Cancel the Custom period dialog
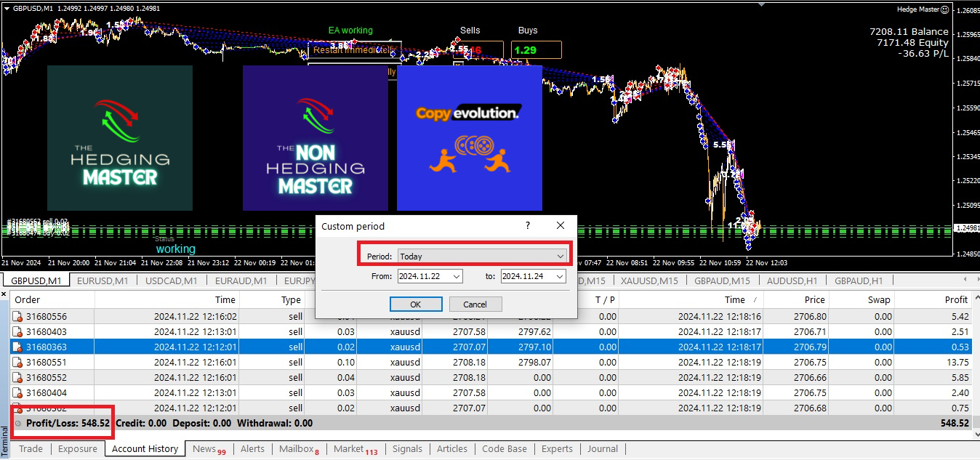 coord(475,304)
